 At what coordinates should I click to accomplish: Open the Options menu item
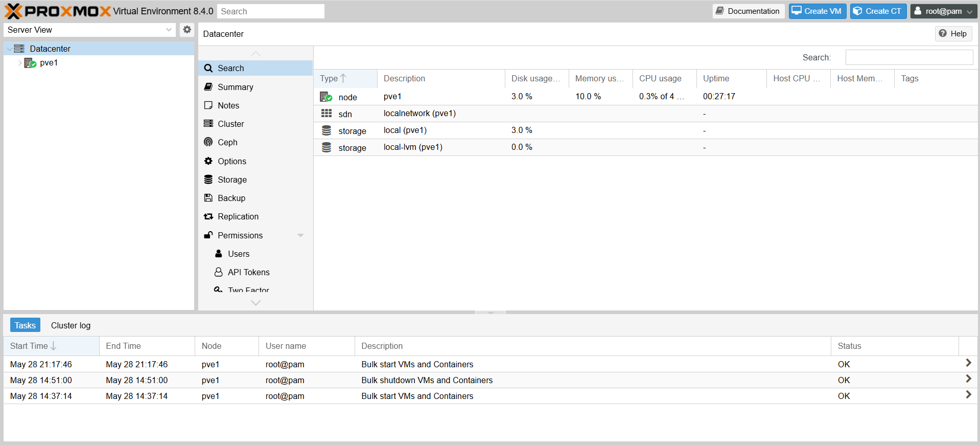click(255, 161)
